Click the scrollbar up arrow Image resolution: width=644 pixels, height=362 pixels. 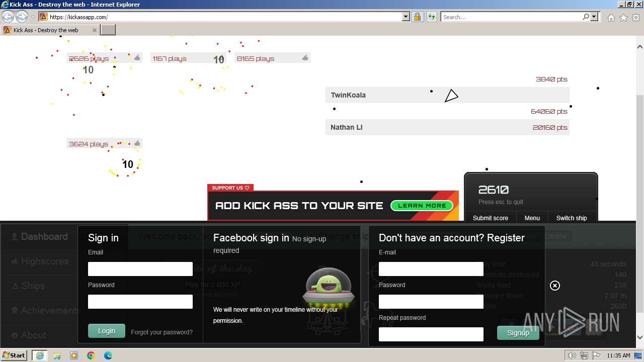tap(640, 47)
